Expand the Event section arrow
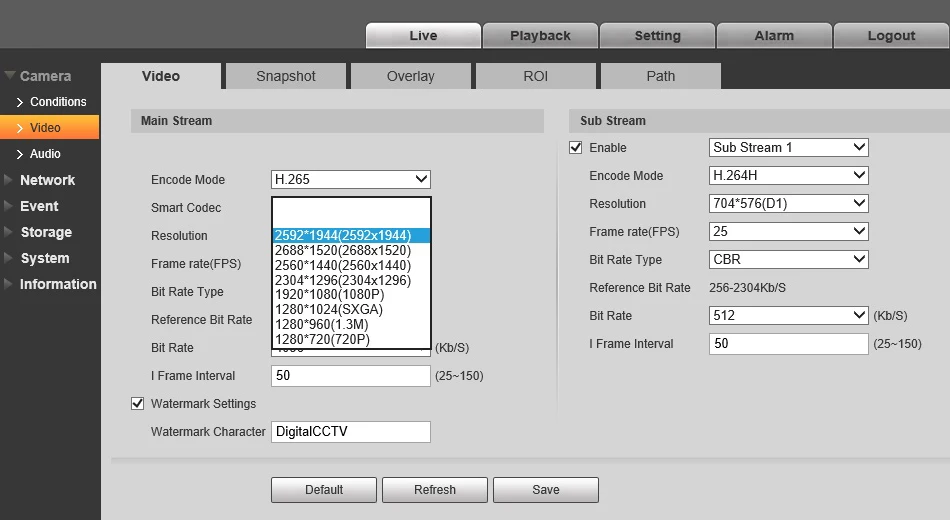Viewport: 950px width, 520px height. point(8,206)
